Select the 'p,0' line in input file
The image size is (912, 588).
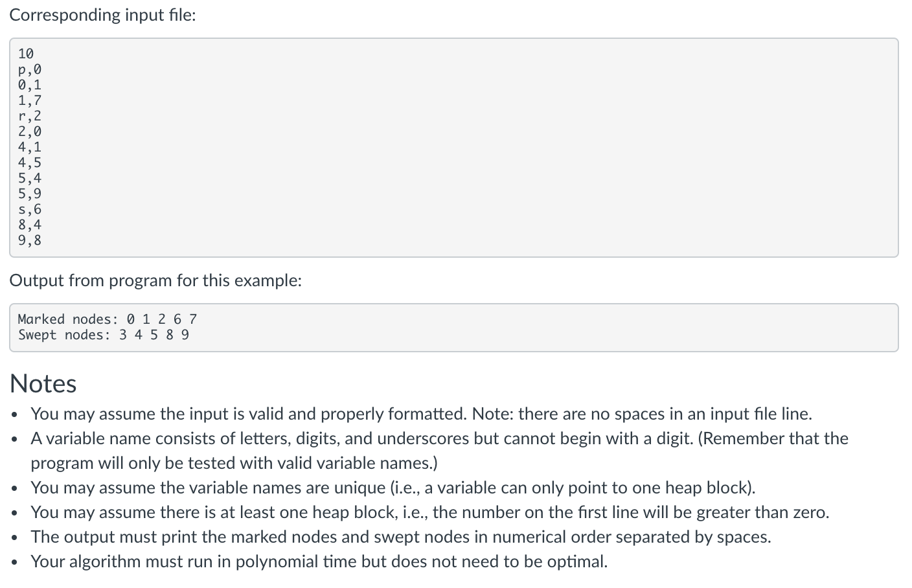point(30,69)
